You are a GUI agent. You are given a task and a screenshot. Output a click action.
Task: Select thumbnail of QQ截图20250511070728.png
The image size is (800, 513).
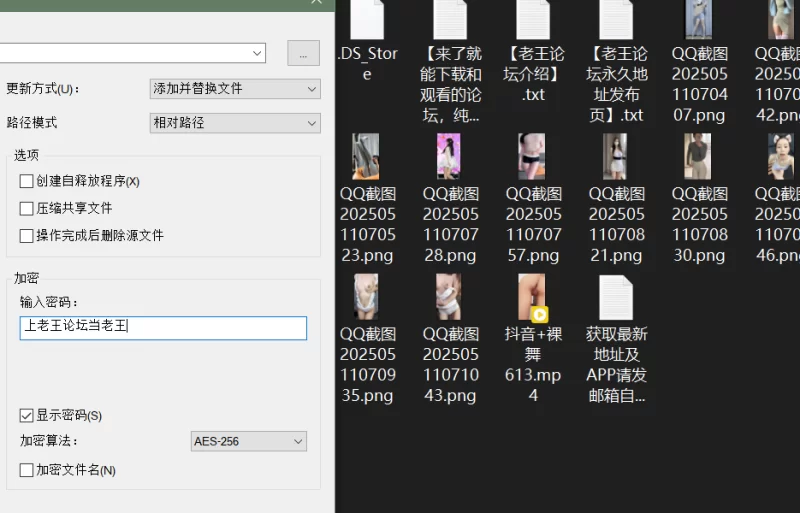click(449, 156)
